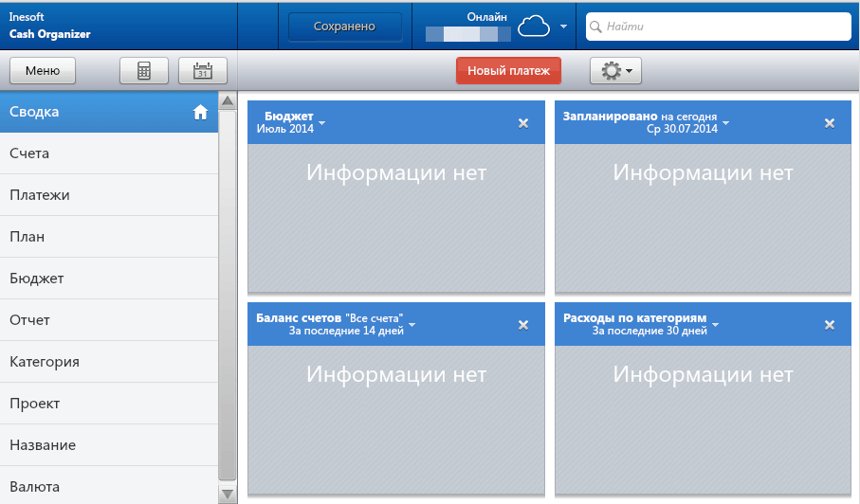The image size is (860, 504).
Task: Open the gear settings dropdown
Action: (x=615, y=71)
